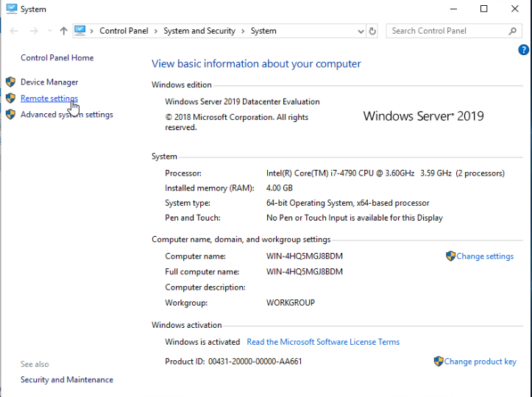Image resolution: width=532 pixels, height=397 pixels.
Task: Open Device Manager link
Action: 49,82
